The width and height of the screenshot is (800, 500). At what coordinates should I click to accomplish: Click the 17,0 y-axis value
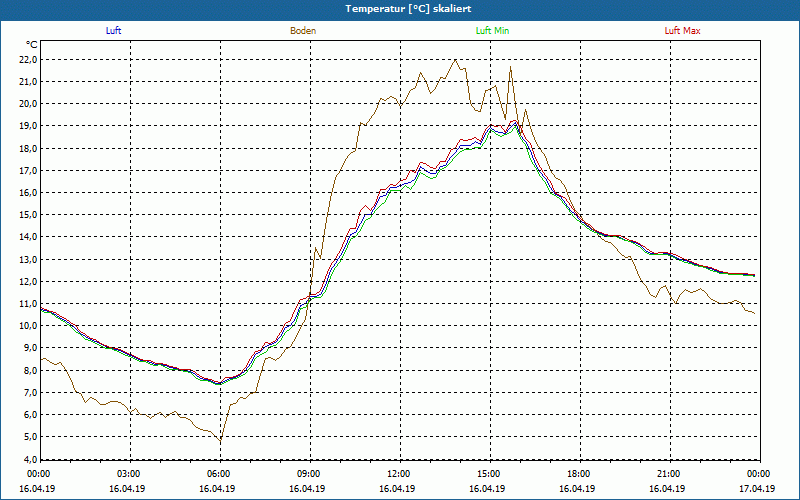(28, 170)
